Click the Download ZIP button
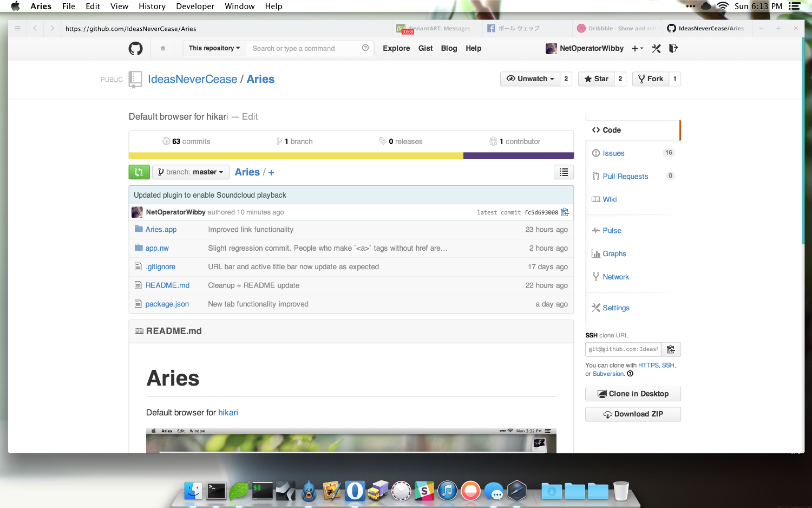812x508 pixels. tap(633, 414)
